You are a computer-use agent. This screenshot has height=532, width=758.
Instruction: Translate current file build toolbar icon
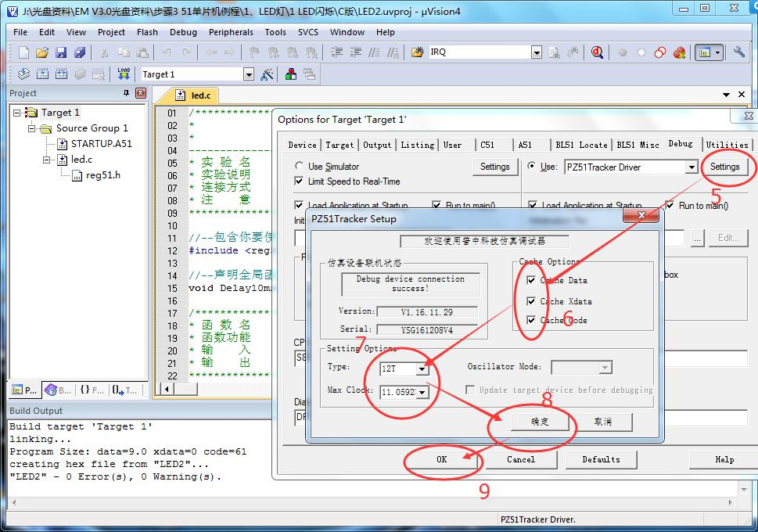[x=23, y=74]
